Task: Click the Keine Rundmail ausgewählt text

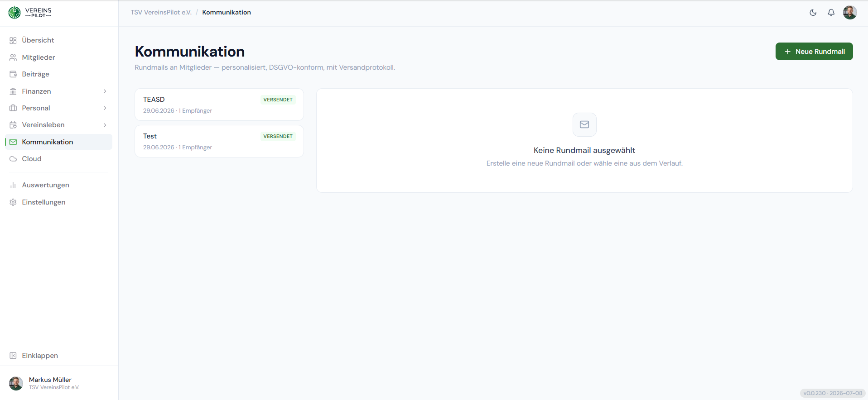Action: (584, 150)
